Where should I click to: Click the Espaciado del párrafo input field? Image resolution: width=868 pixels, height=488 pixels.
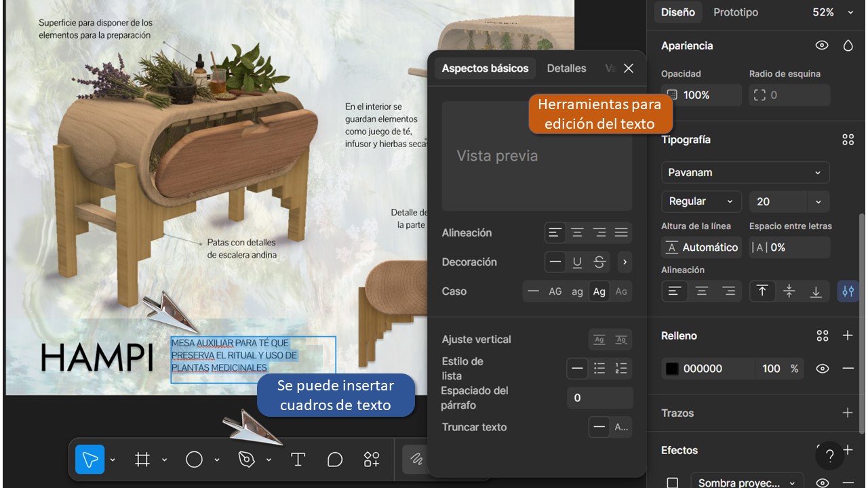click(x=599, y=398)
